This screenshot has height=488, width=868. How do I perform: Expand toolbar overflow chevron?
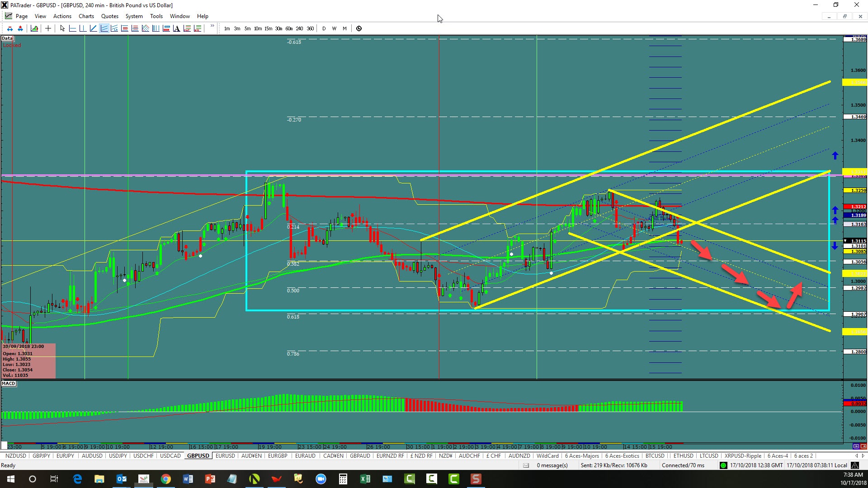(212, 26)
